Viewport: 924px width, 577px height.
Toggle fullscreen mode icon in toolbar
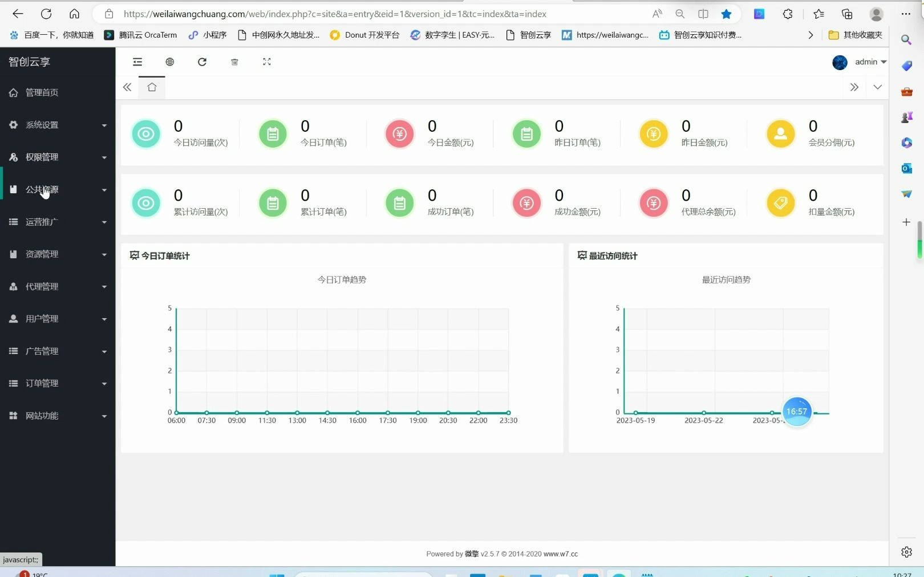click(266, 62)
